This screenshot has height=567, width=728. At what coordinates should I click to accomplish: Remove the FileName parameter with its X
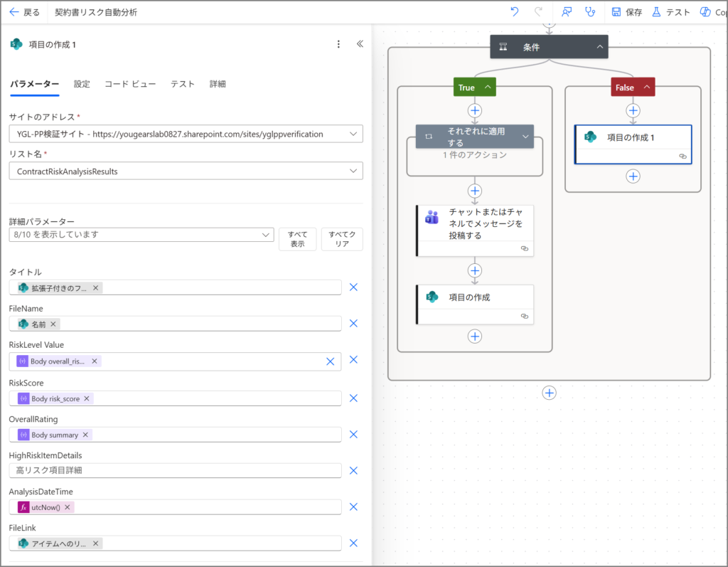click(x=353, y=324)
